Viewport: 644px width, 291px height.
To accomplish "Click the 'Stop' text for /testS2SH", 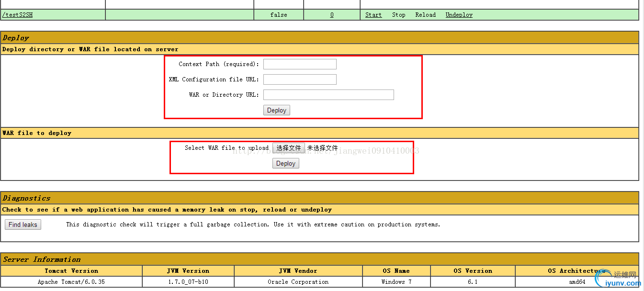I will 399,15.
